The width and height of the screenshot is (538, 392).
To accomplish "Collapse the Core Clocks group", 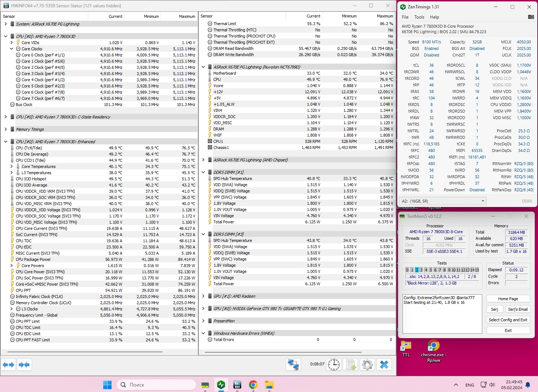I will coord(11,49).
